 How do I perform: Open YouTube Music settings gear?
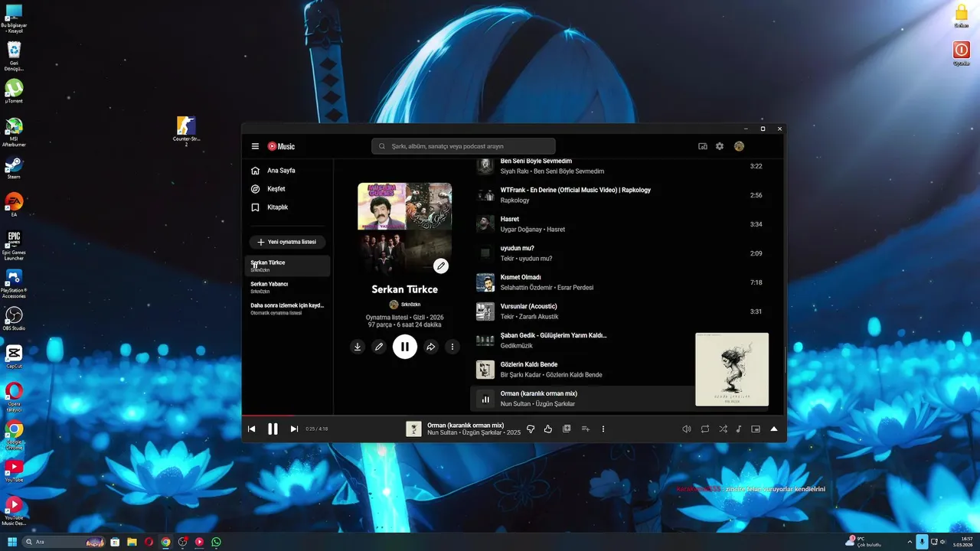point(720,146)
